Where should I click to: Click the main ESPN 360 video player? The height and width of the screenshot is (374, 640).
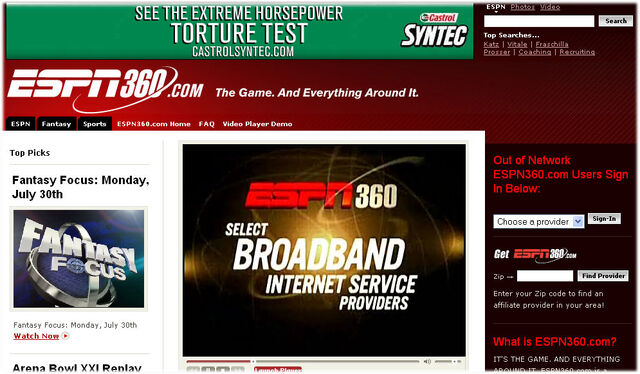pyautogui.click(x=324, y=250)
